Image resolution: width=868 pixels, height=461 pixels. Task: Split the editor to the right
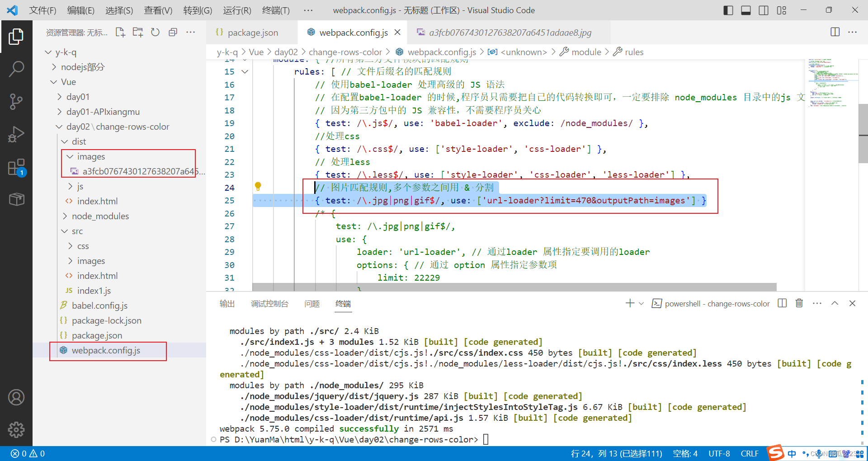coord(835,32)
